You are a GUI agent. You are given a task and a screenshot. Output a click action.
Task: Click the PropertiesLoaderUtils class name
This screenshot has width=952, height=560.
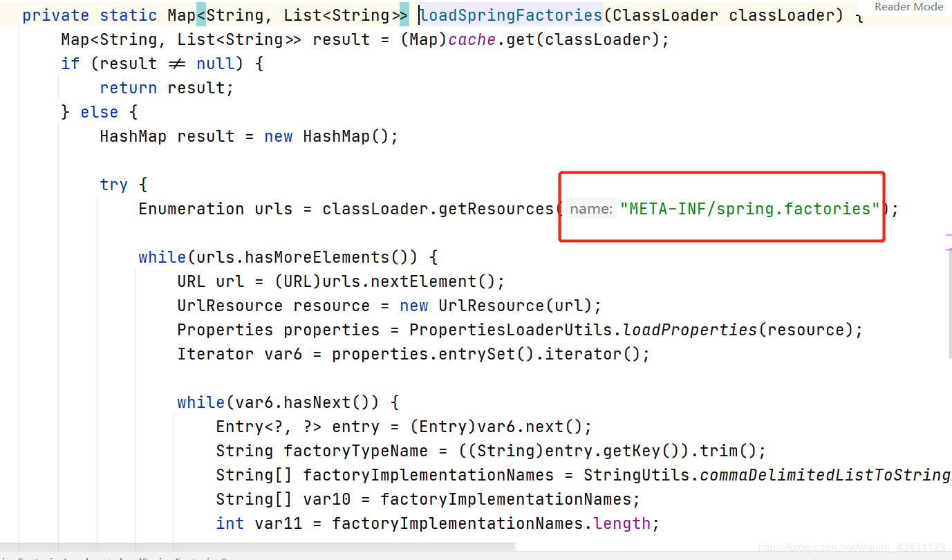click(511, 330)
